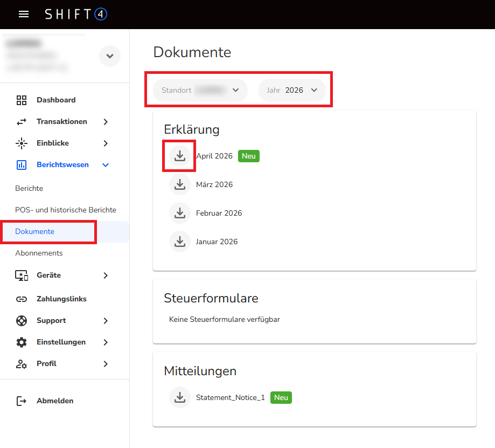Open the Transaktionen menu item
Image resolution: width=495 pixels, height=448 pixels.
(61, 122)
